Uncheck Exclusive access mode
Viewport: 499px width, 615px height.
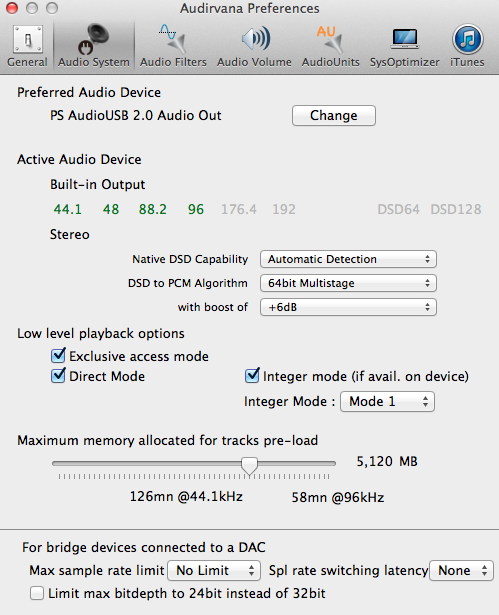pos(58,355)
